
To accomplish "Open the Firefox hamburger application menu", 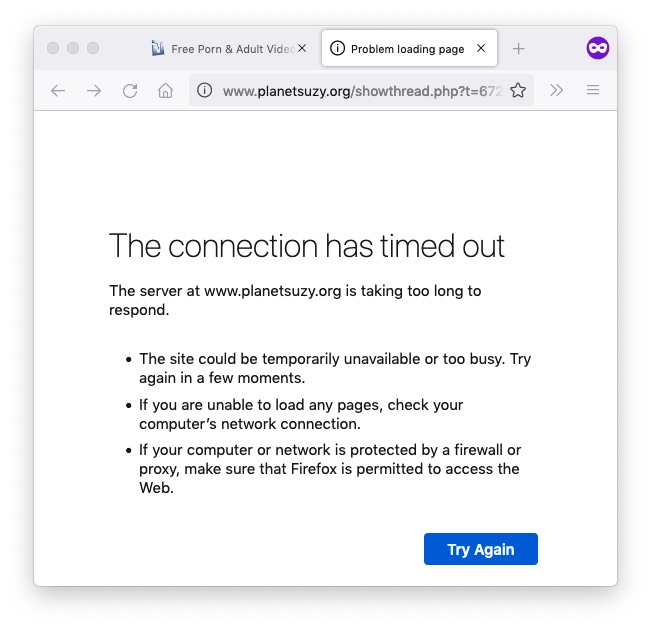I will coord(593,90).
